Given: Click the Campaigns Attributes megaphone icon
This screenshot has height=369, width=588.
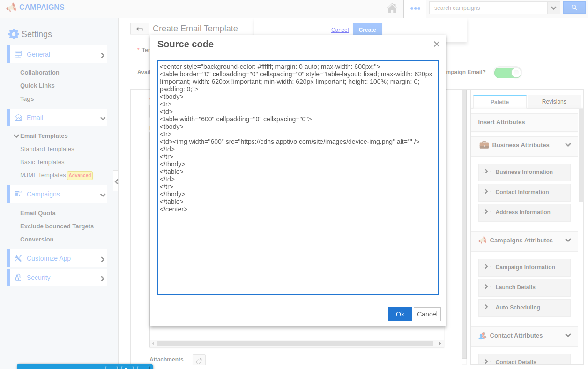Looking at the screenshot, I should pos(483,240).
